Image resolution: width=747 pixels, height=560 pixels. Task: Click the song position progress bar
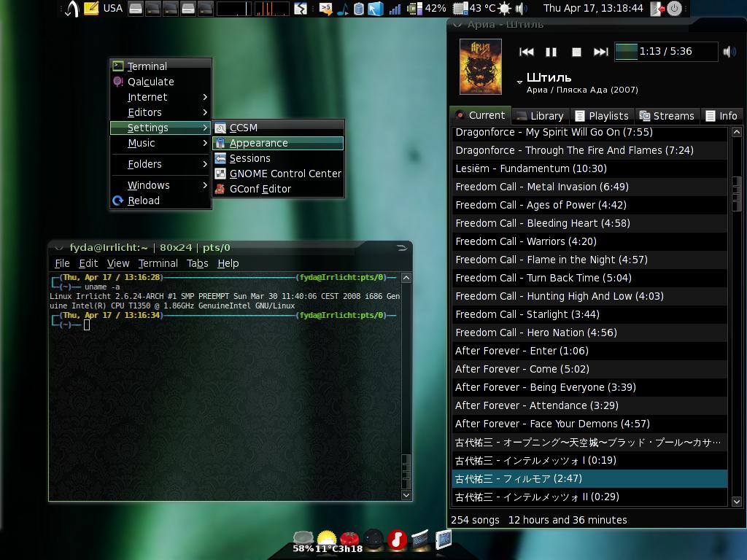click(x=665, y=52)
